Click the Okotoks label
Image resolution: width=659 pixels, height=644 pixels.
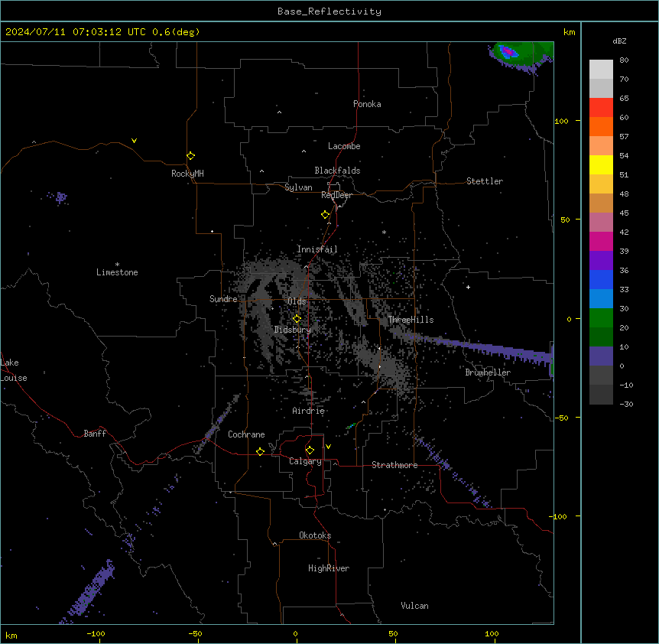pos(315,535)
